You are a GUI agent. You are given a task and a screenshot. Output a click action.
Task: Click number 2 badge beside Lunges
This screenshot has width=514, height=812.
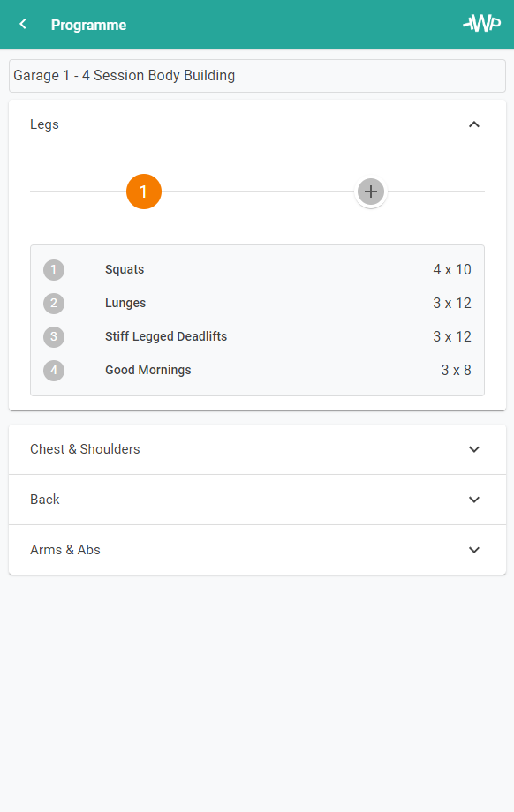click(54, 304)
